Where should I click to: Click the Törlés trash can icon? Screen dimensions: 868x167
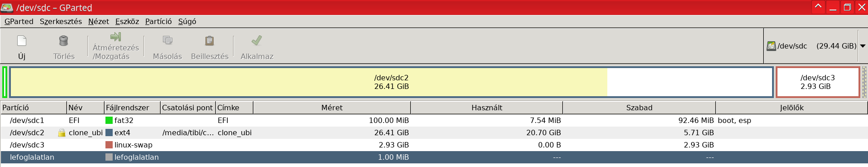(x=64, y=41)
